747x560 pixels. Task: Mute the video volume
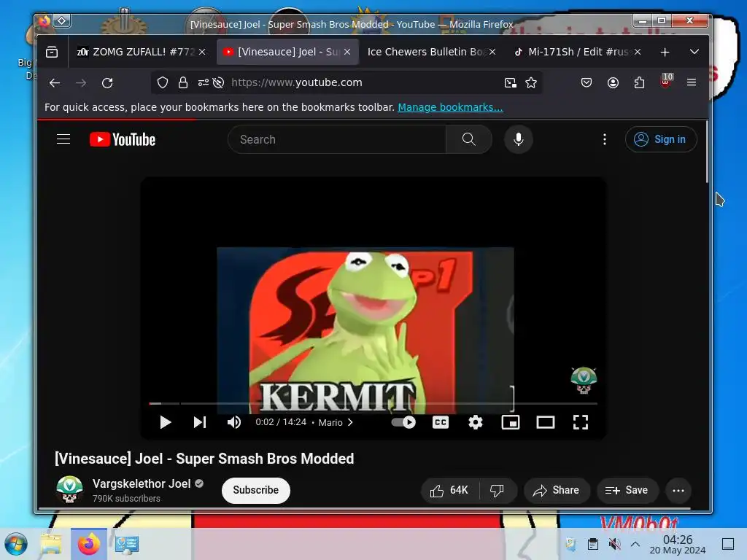[x=234, y=422]
